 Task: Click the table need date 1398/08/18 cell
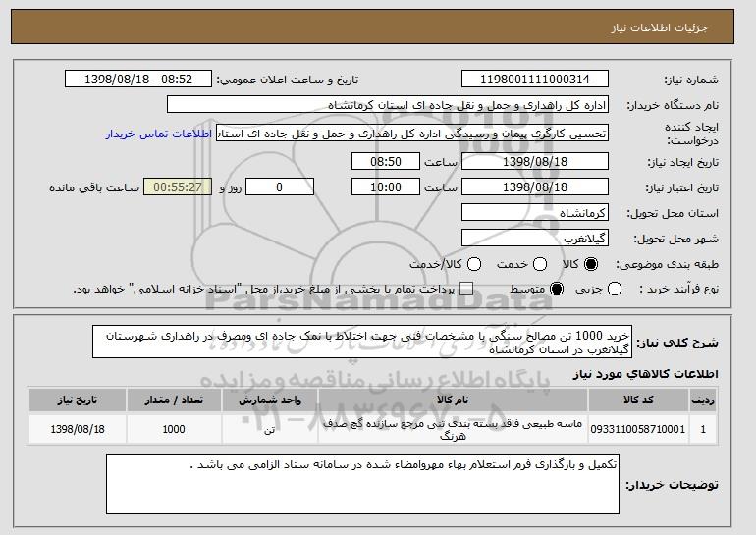[78, 429]
